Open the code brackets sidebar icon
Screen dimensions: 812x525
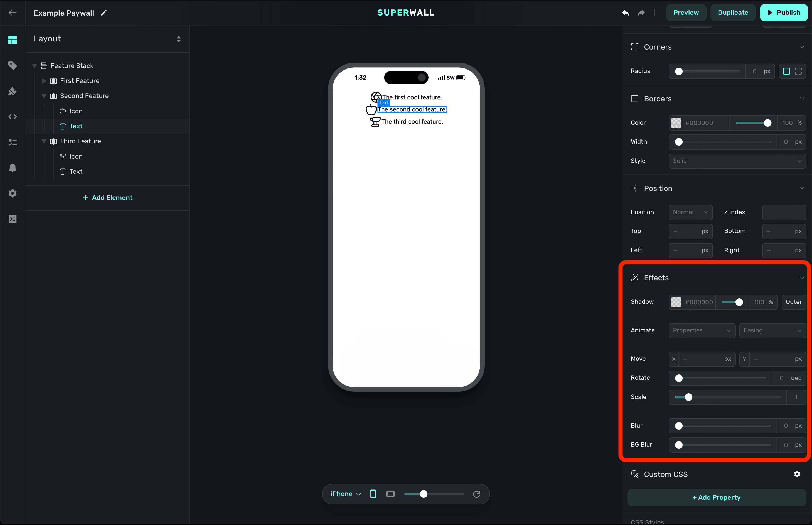pos(13,117)
